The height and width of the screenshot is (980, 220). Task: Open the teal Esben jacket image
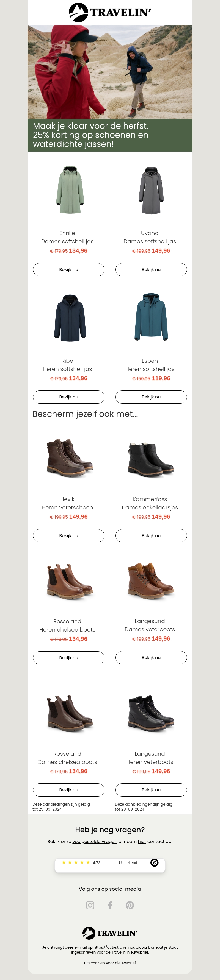click(151, 317)
